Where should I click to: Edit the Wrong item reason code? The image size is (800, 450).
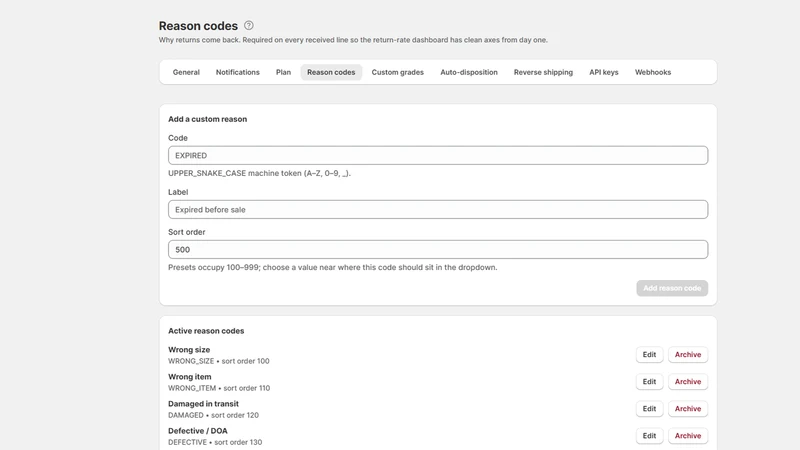(649, 381)
